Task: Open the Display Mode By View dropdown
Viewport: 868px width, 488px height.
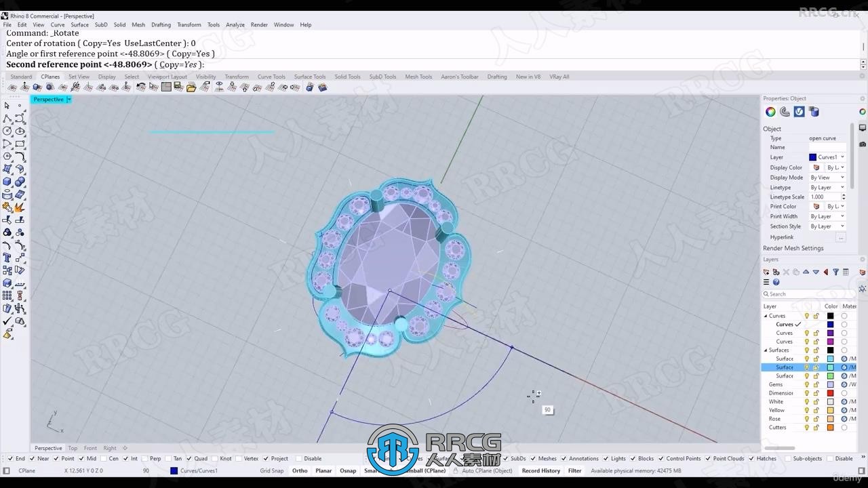Action: pyautogui.click(x=827, y=178)
